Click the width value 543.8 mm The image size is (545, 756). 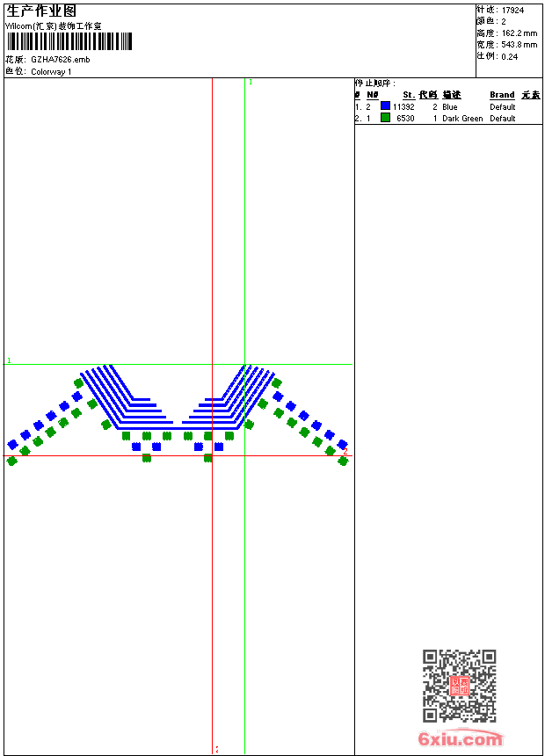click(x=520, y=45)
